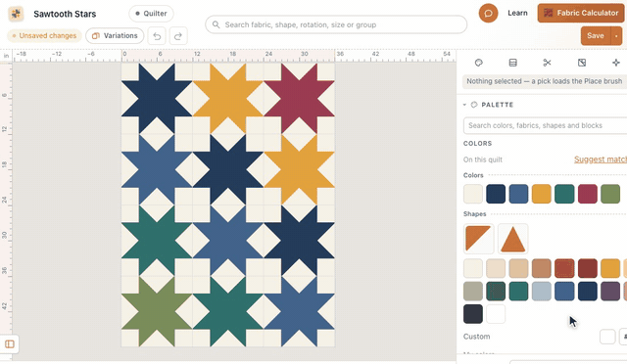Click the Unsaved changes status pill
Viewport: 627px width, 364px height.
point(44,36)
